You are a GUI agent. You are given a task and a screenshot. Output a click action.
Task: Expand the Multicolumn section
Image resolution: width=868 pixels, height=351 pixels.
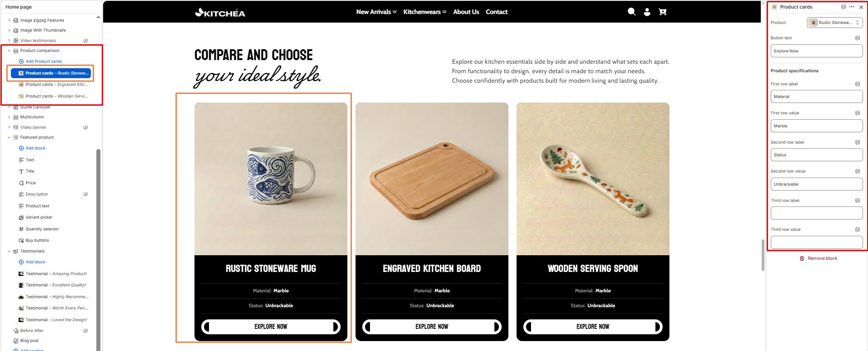coord(9,117)
